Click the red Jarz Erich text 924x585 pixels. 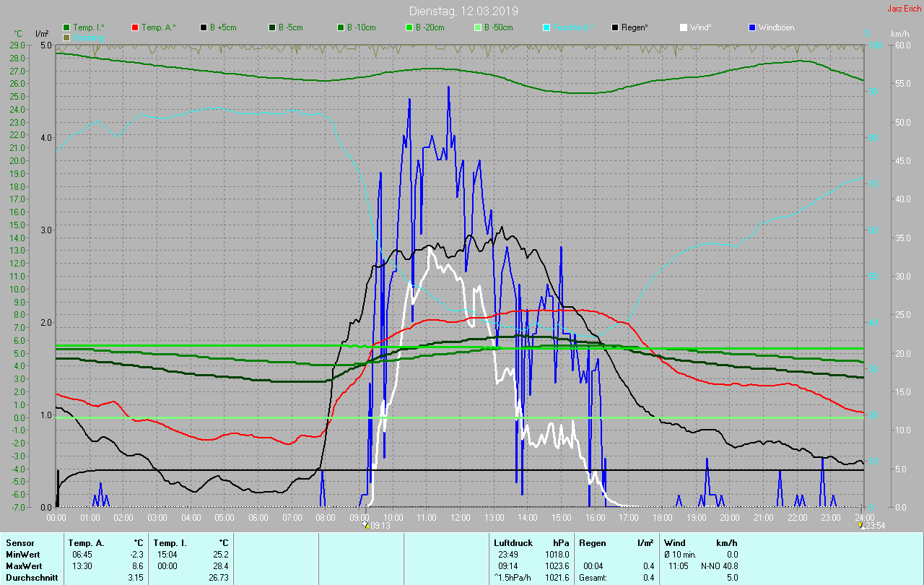tap(905, 9)
